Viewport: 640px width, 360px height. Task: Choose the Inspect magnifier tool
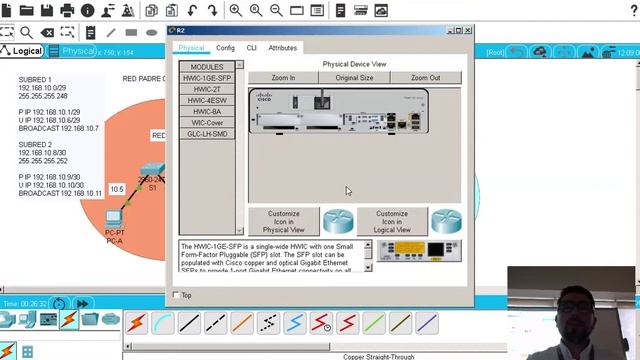coord(27,32)
